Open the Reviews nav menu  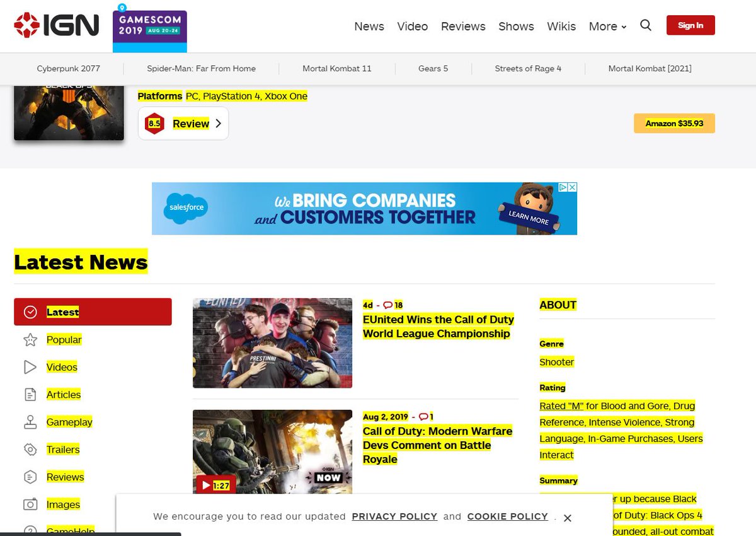coord(463,26)
